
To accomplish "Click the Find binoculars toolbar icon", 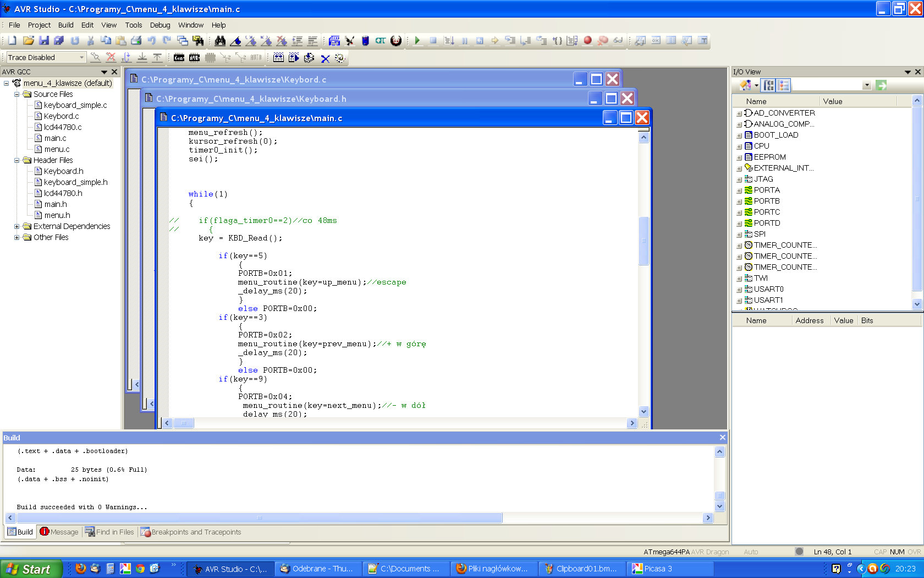I will pos(220,41).
